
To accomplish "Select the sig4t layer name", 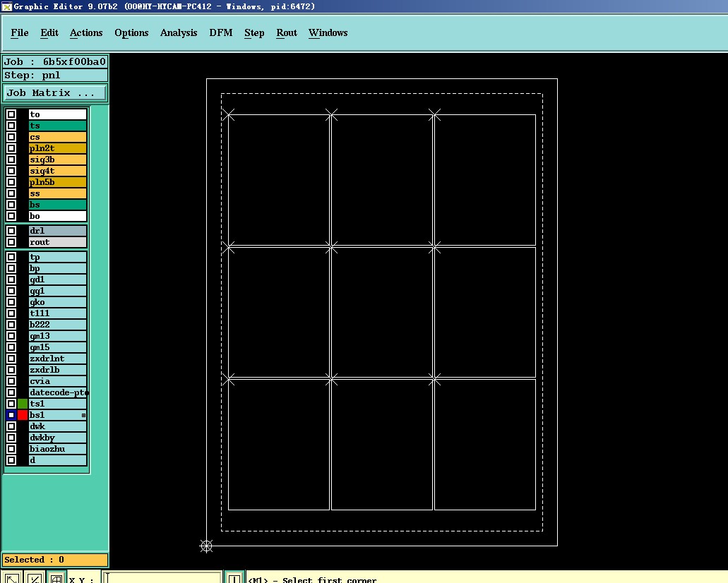I will (x=58, y=171).
